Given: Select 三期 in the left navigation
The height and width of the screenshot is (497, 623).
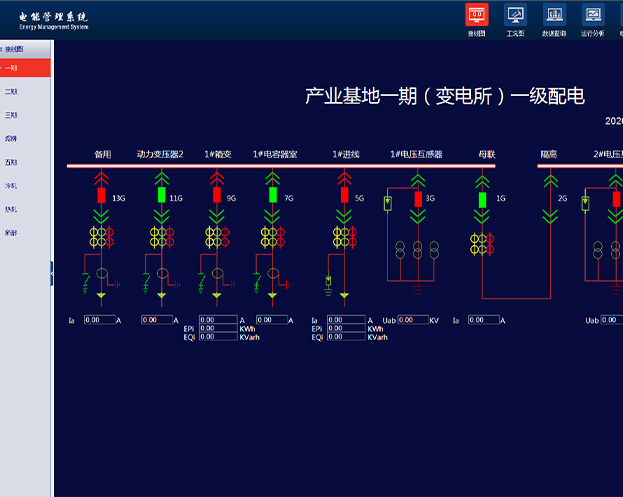Looking at the screenshot, I should click(11, 115).
